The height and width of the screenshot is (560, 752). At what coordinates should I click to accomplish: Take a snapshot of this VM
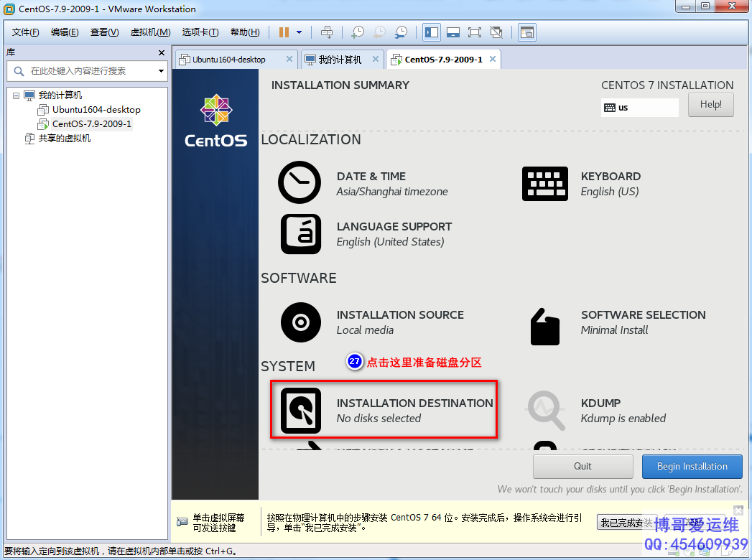point(358,32)
